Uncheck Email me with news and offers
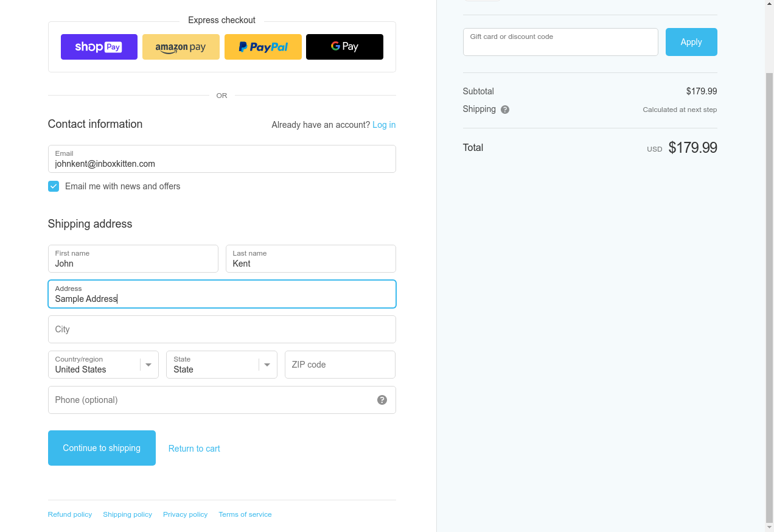774x532 pixels. (54, 186)
